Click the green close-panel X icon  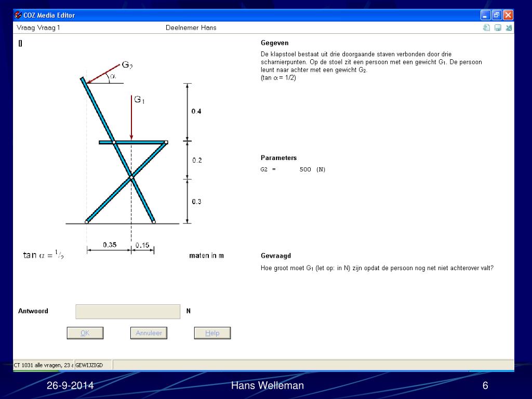tap(509, 28)
